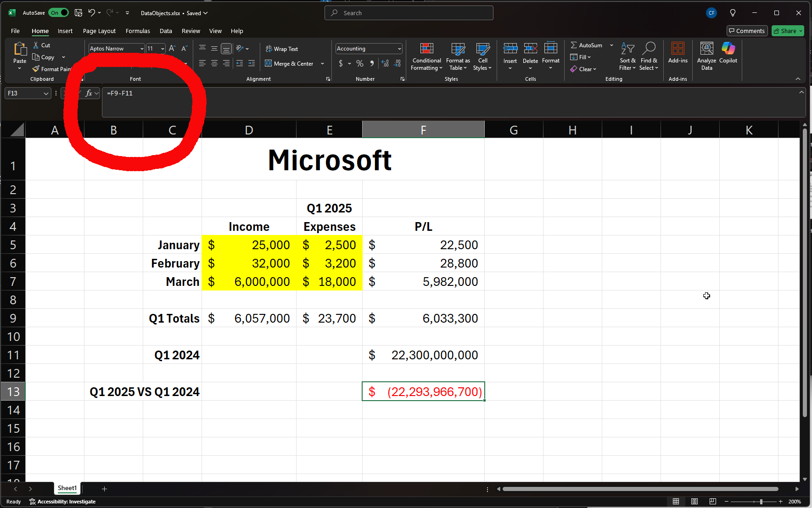The image size is (812, 508).
Task: Decrease indent in cell
Action: point(240,63)
